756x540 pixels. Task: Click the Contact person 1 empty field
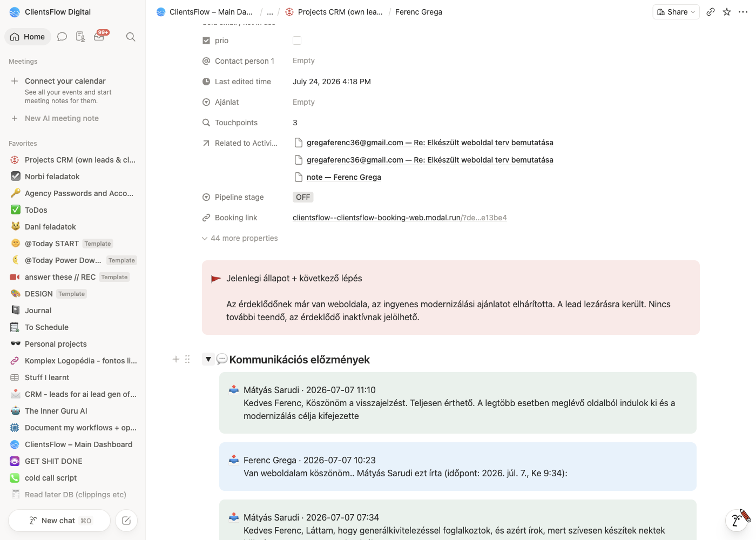[303, 61]
